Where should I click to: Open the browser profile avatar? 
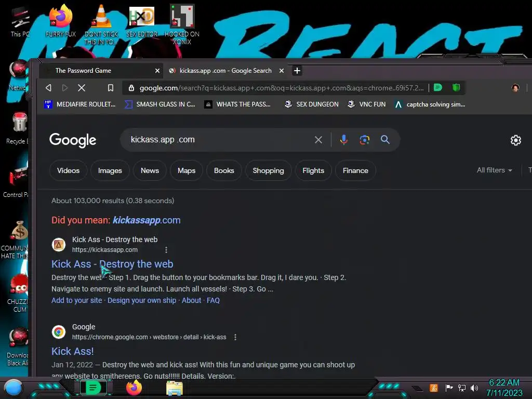[x=515, y=88]
